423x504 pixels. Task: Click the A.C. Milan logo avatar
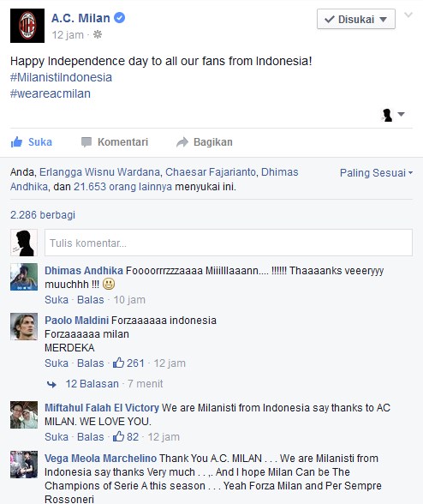point(27,26)
